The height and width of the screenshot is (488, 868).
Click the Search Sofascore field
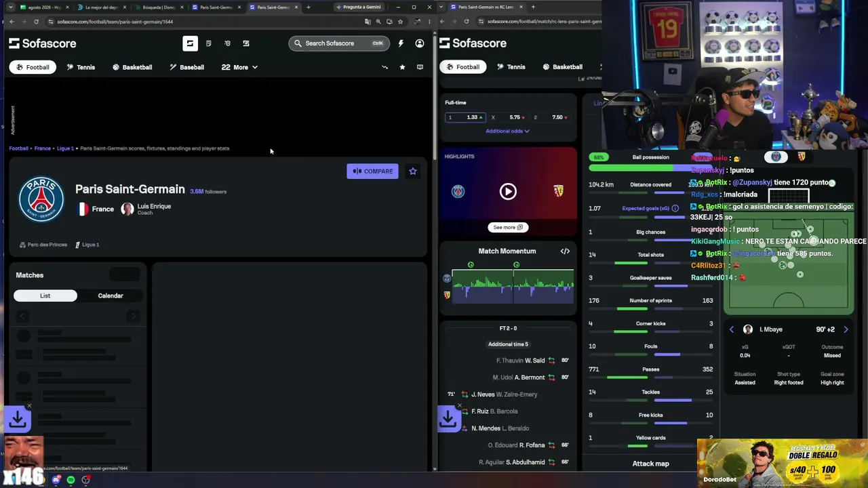(338, 43)
